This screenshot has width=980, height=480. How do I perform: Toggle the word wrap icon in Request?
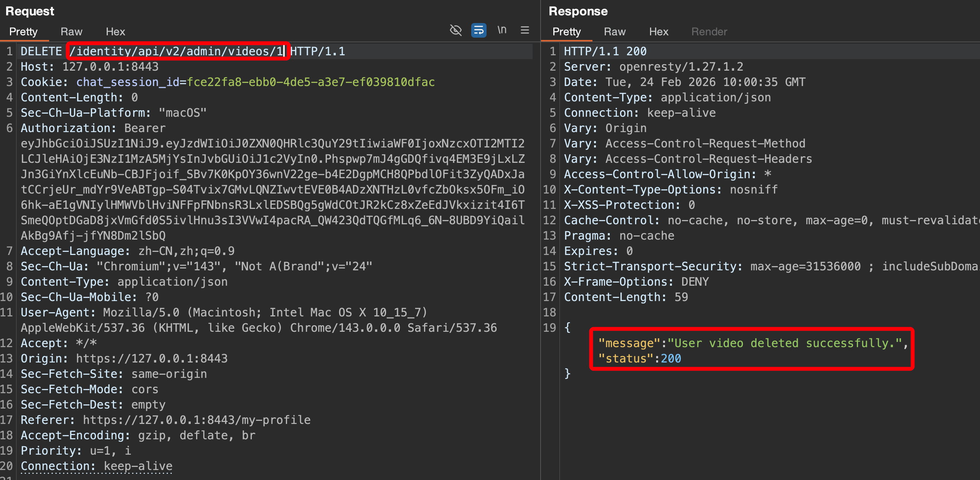[478, 30]
